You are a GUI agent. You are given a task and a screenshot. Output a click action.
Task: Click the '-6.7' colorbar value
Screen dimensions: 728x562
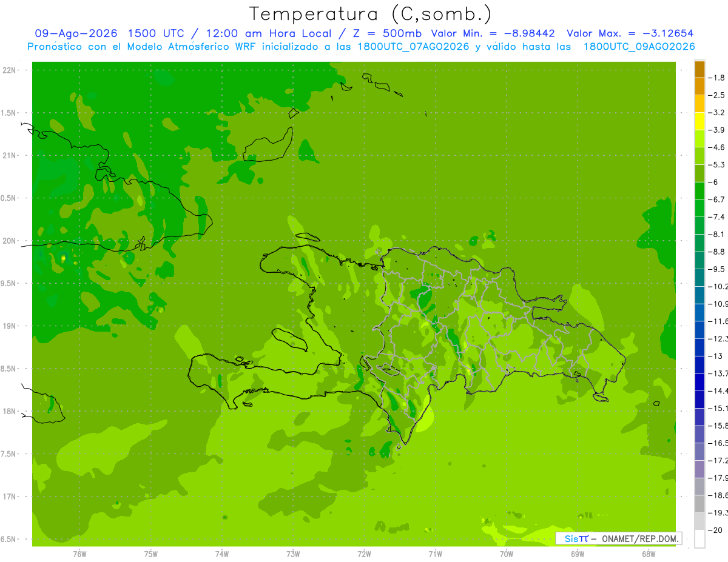718,199
